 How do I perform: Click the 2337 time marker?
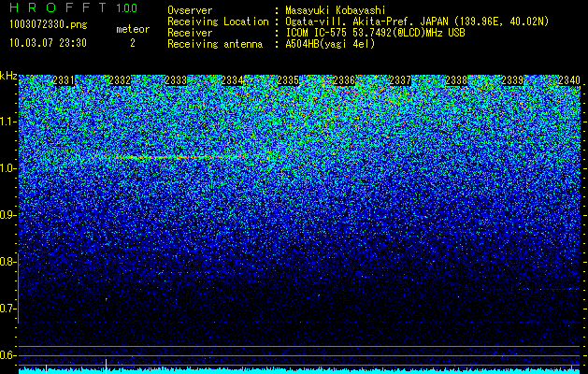[x=400, y=80]
